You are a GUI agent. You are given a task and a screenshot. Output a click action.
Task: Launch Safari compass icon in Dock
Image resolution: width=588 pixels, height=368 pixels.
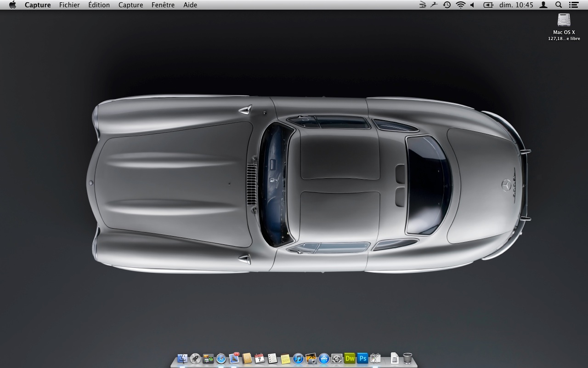pyautogui.click(x=221, y=358)
